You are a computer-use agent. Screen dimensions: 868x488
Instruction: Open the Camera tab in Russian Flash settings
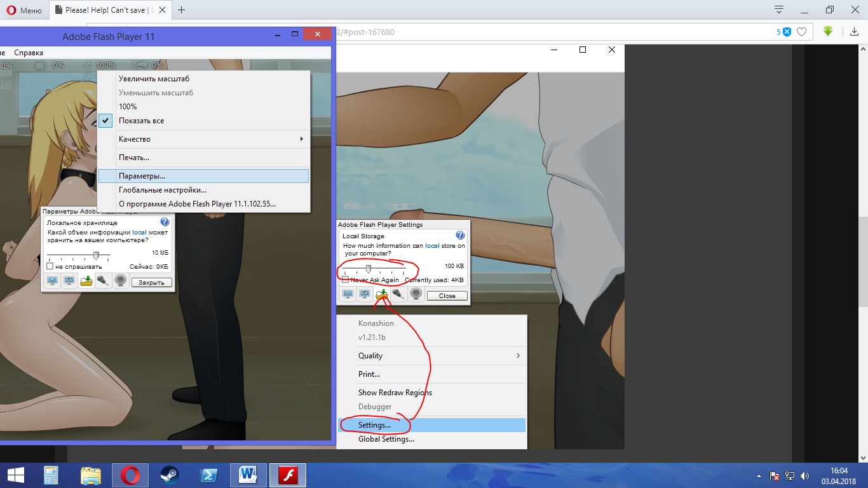(120, 281)
